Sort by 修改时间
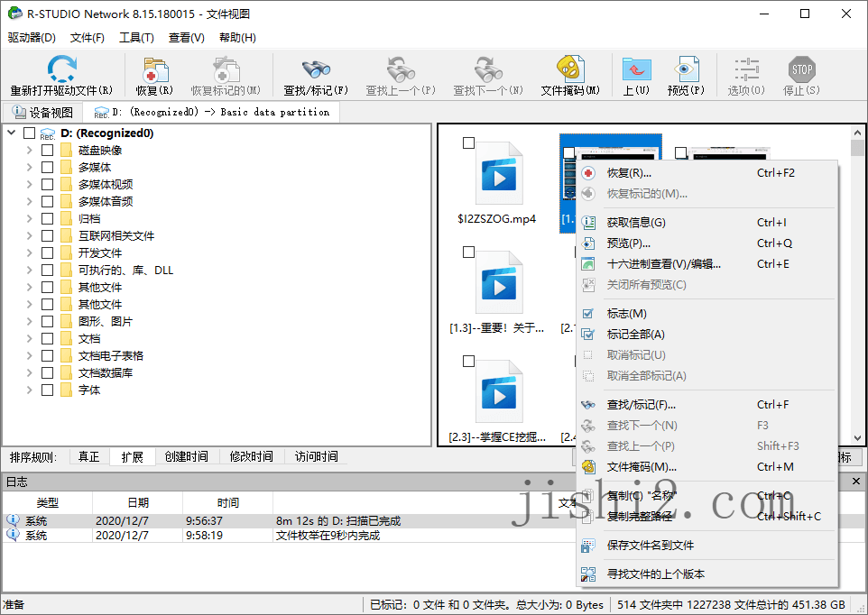The width and height of the screenshot is (868, 615). tap(252, 457)
